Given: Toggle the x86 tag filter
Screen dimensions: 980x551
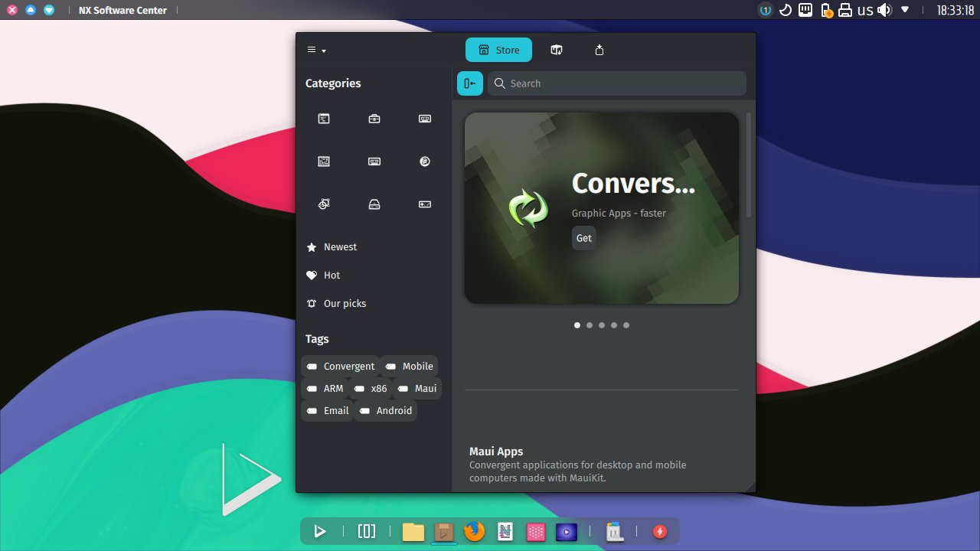Looking at the screenshot, I should (x=371, y=388).
